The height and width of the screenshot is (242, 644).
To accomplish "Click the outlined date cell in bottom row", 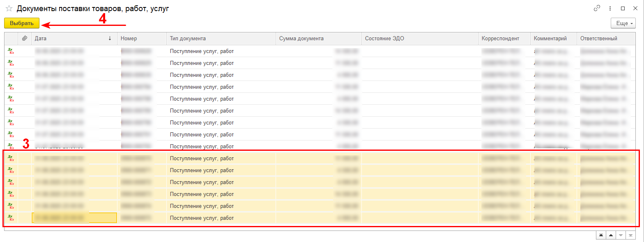I will click(74, 218).
